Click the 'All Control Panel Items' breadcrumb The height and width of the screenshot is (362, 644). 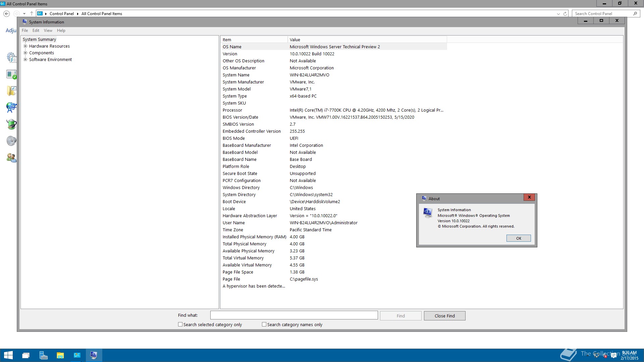click(102, 14)
